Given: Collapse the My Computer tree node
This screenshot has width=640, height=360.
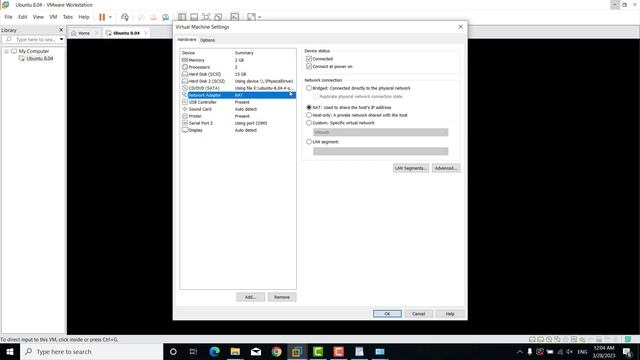Looking at the screenshot, I should pyautogui.click(x=7, y=51).
